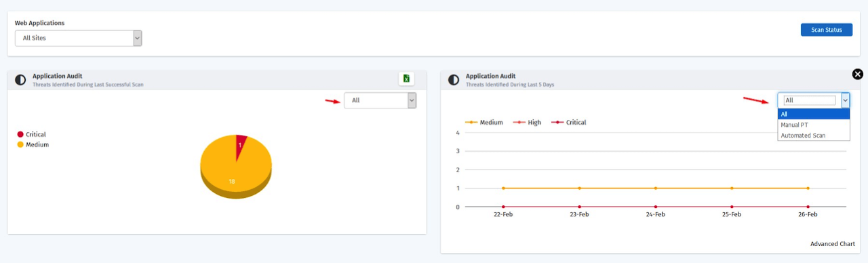Toggle Critical legend dot in pie chart
868x263 pixels.
(x=20, y=134)
